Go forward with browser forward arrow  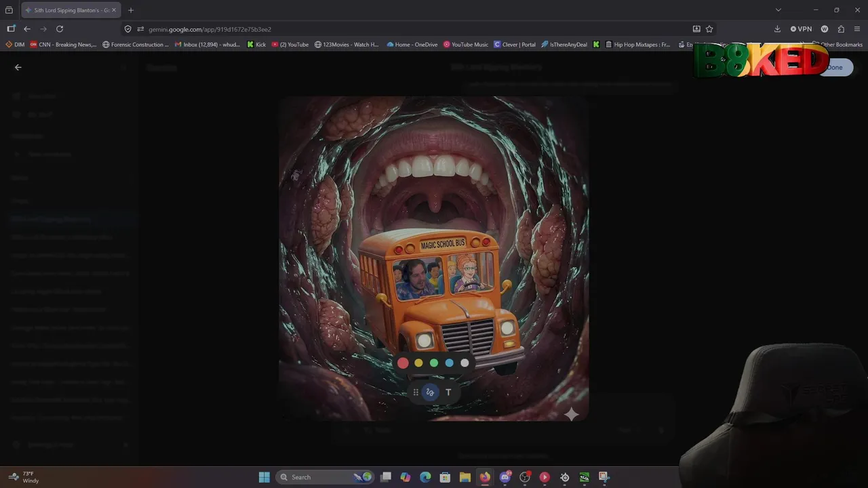coord(43,29)
